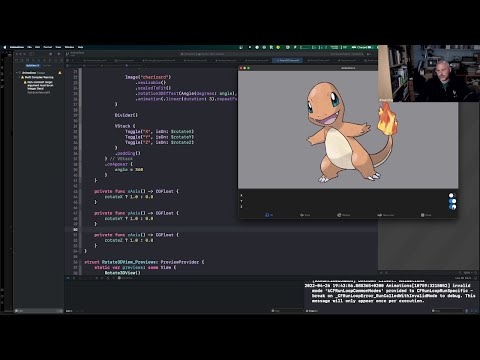The image size is (480, 360).
Task: Open the Test navigator icon
Action: (44, 60)
